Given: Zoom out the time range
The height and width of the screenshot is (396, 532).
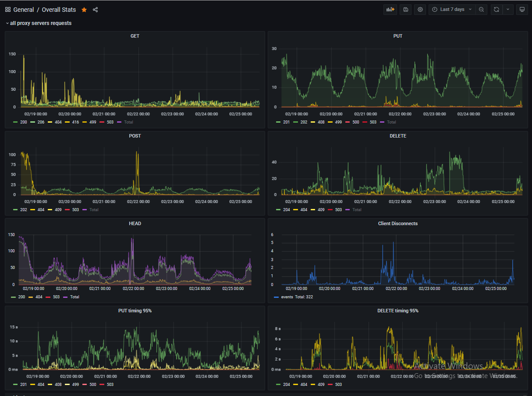Looking at the screenshot, I should pyautogui.click(x=481, y=10).
